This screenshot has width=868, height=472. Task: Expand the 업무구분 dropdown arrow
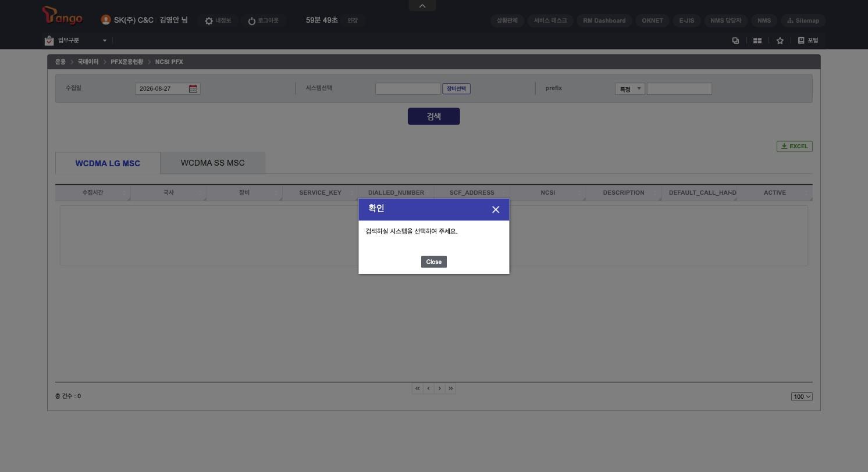point(105,41)
